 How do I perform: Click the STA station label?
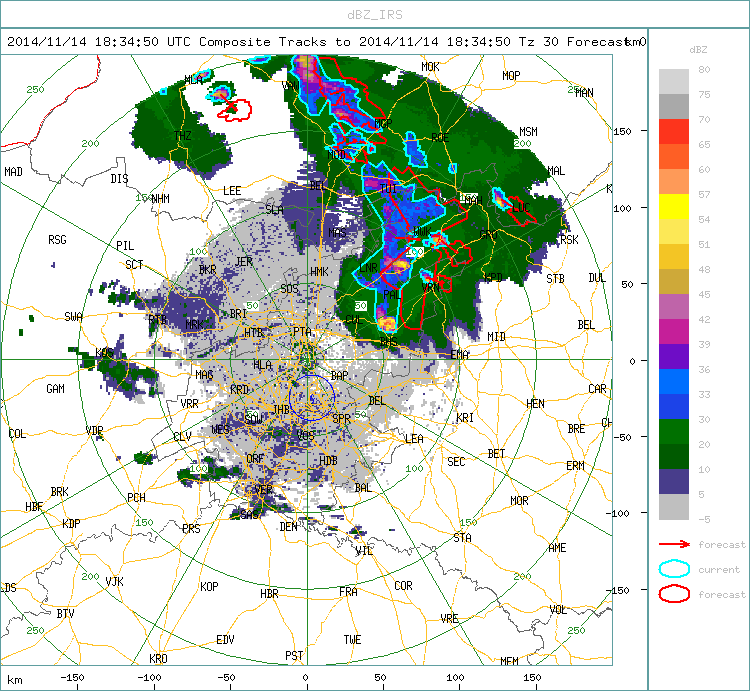click(463, 538)
